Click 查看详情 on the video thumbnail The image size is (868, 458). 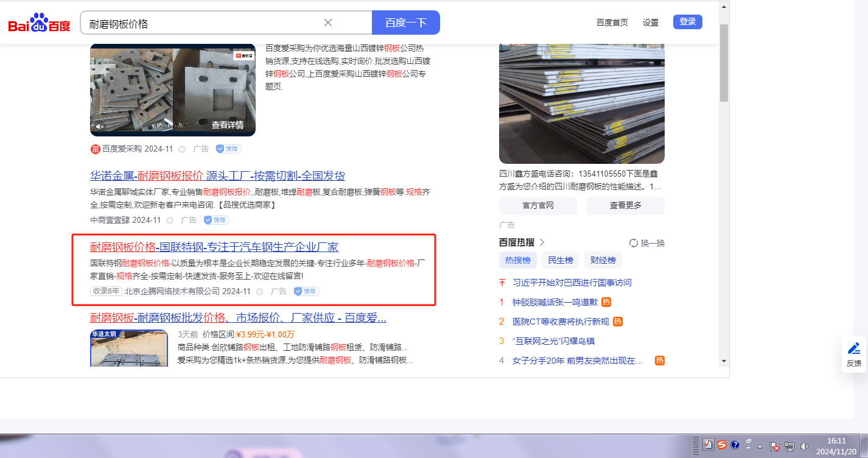pyautogui.click(x=228, y=125)
